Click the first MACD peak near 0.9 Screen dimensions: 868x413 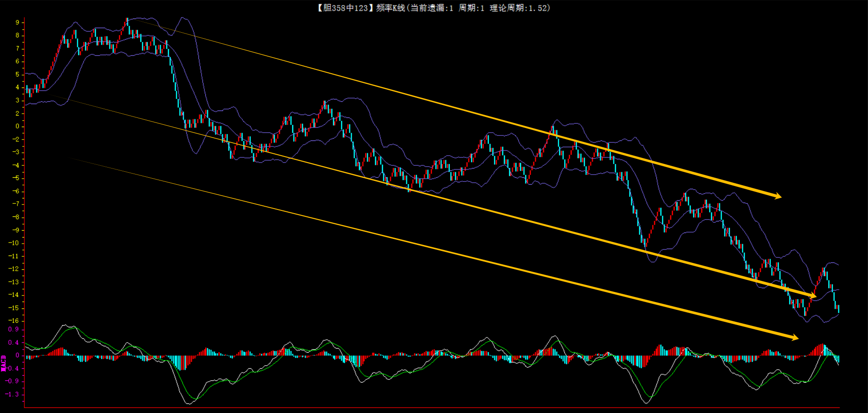(66, 326)
